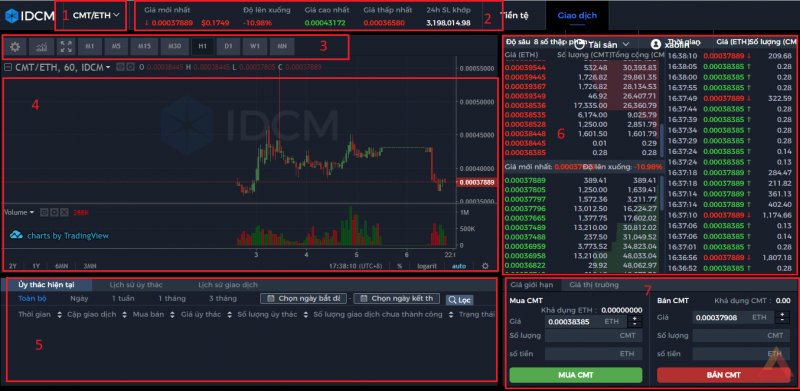
Task: Open bottom-right chart properties gear
Action: (x=485, y=266)
